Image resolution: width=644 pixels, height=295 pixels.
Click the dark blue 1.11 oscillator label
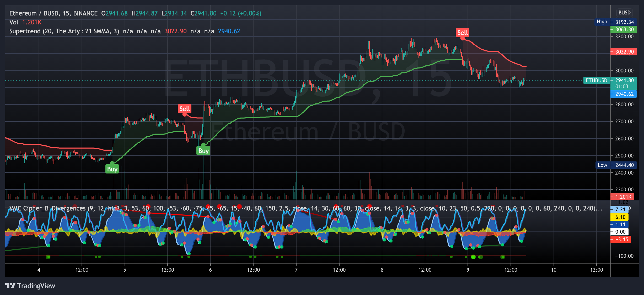[619, 224]
